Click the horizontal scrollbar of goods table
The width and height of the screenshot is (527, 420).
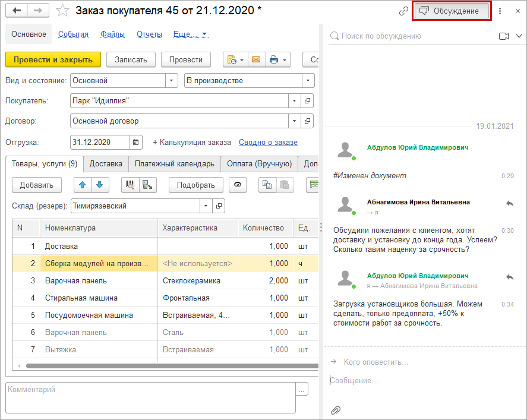click(172, 366)
